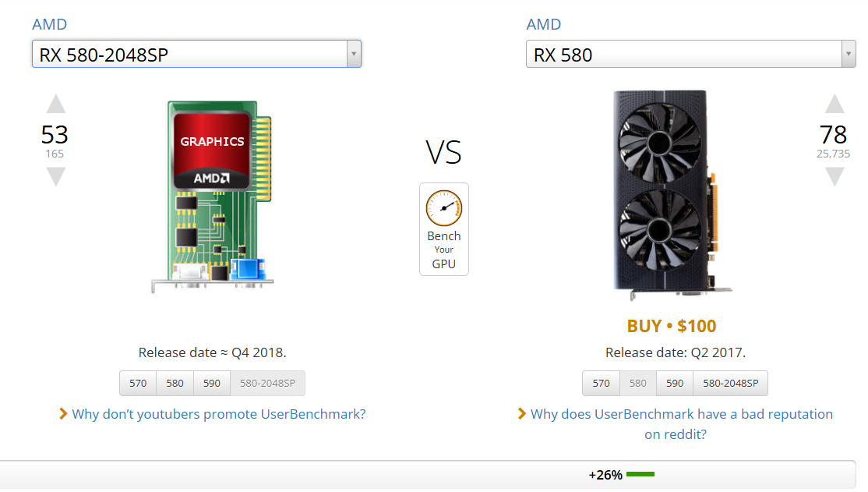Select 570 tab under left card
Image resolution: width=868 pixels, height=492 pixels.
[138, 384]
